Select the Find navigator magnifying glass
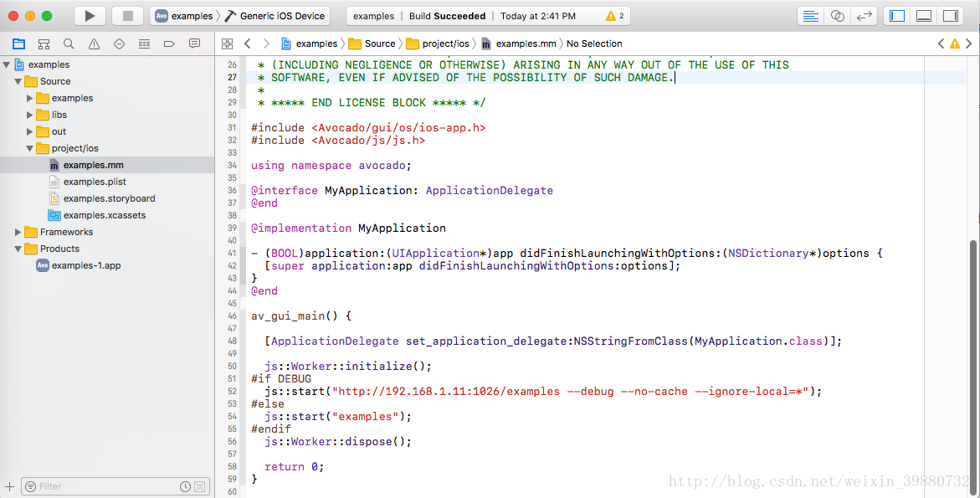 pos(69,43)
